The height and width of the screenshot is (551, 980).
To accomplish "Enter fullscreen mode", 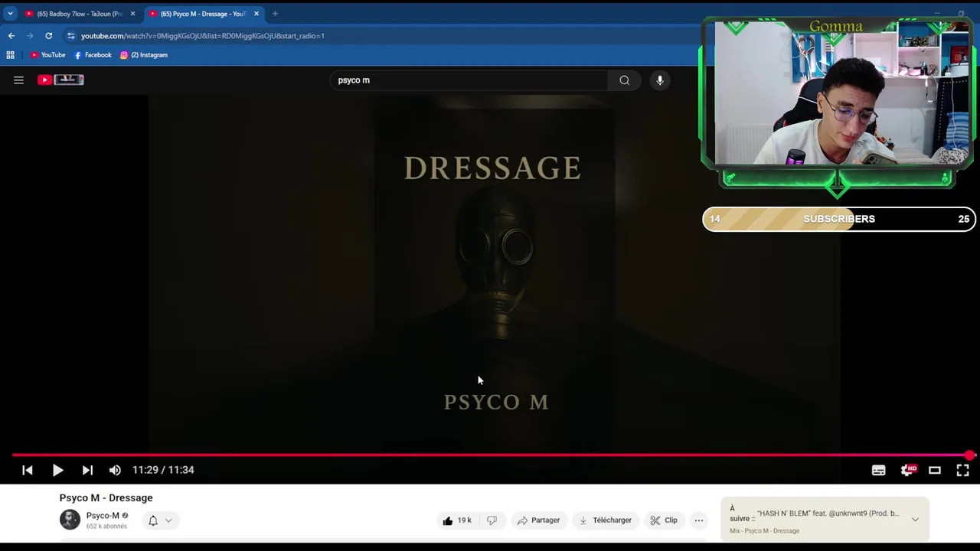I will [962, 470].
